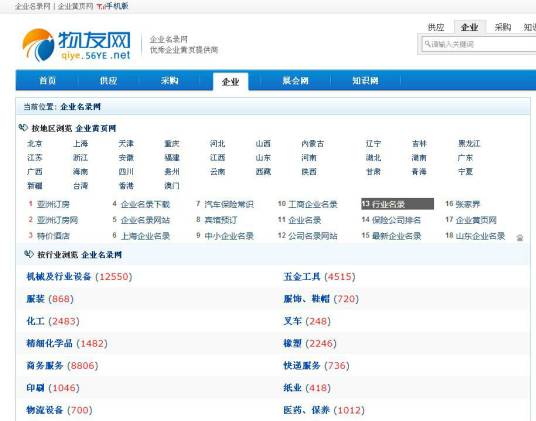Open the 橡塑 industry category
536x421 pixels.
(292, 343)
